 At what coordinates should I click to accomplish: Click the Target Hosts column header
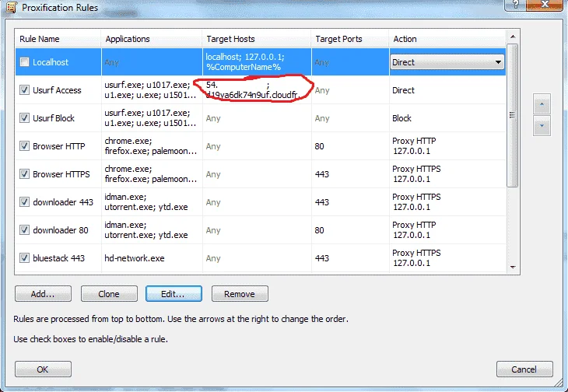257,39
